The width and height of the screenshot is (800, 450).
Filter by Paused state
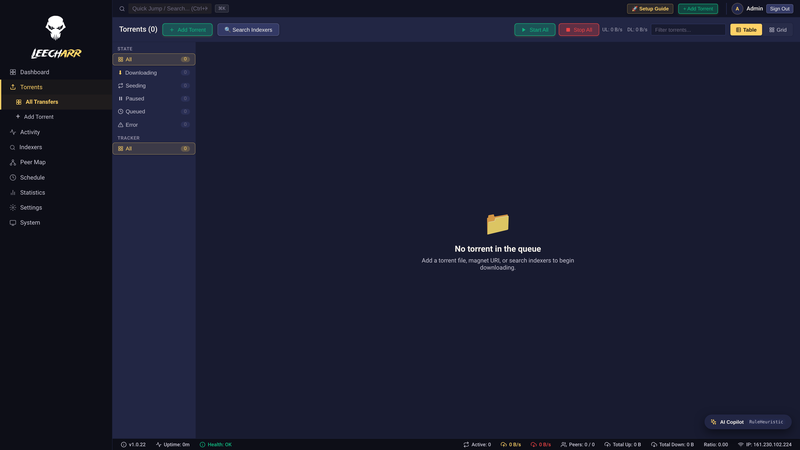154,98
